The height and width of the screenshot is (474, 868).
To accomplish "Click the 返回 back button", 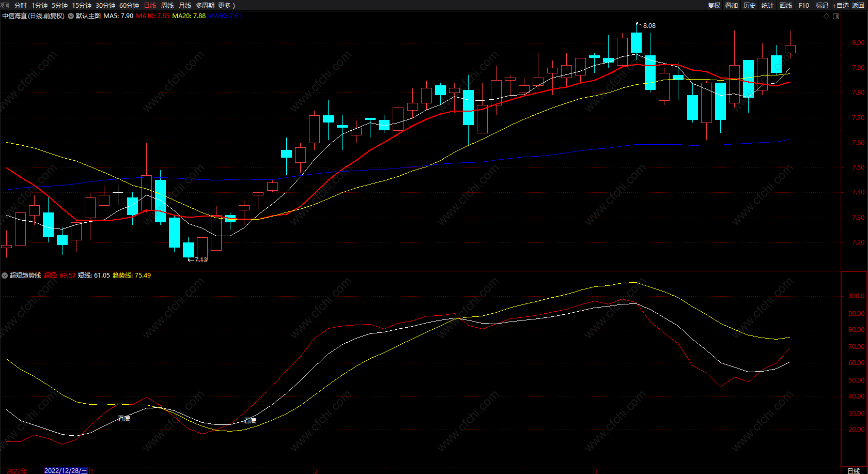I will [858, 5].
